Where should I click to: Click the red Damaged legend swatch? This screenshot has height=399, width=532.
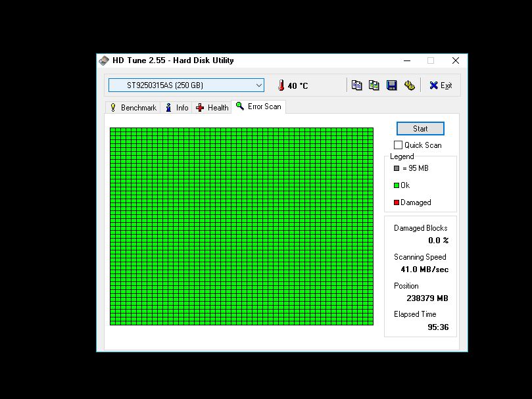pyautogui.click(x=397, y=202)
